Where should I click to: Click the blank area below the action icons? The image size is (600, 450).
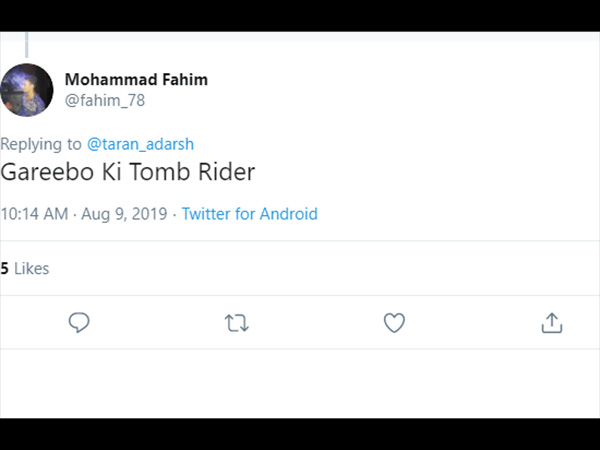(x=300, y=383)
